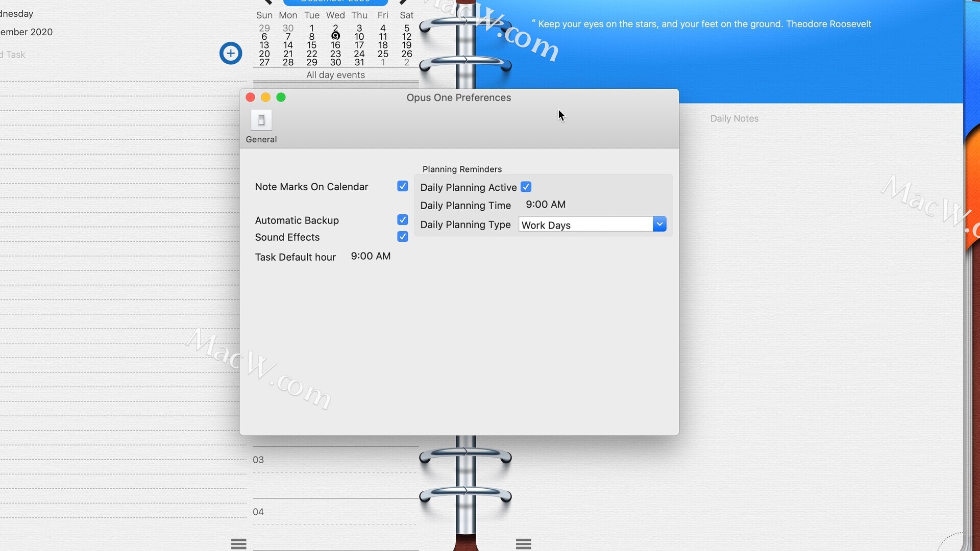Edit the Daily Planning Time value

point(546,205)
